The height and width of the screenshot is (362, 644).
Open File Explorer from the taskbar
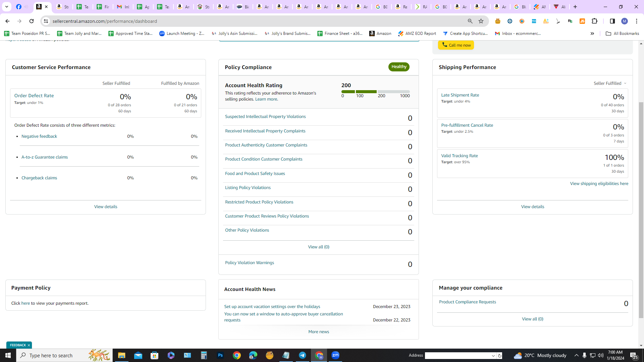click(121, 355)
